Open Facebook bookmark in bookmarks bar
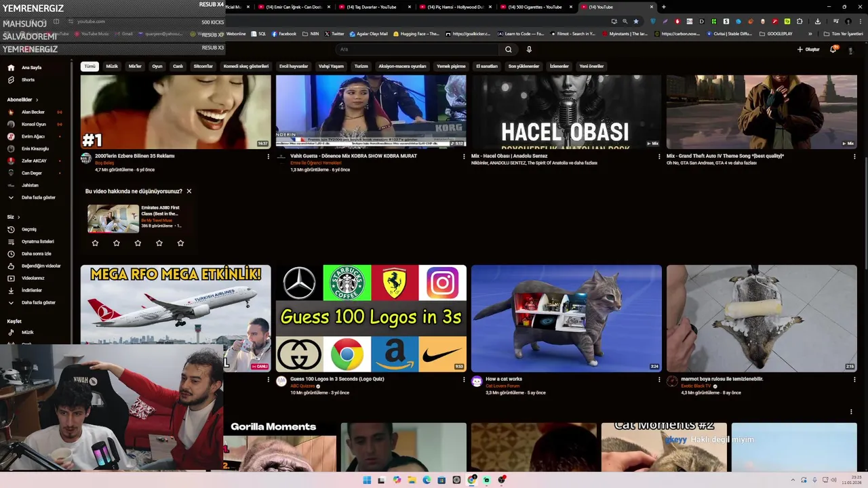 pos(284,34)
